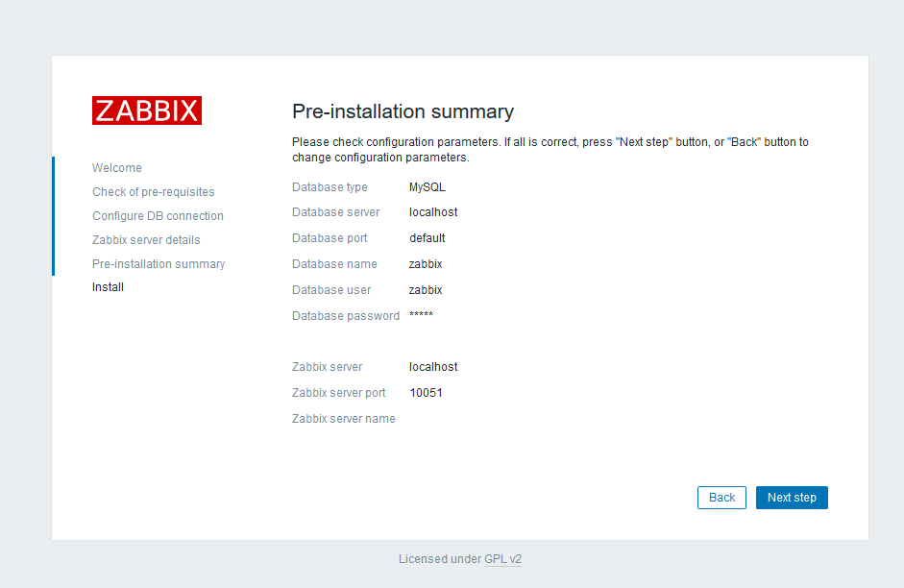Open the GPL v2 license link
Viewport: 904px width, 588px height.
pos(502,559)
